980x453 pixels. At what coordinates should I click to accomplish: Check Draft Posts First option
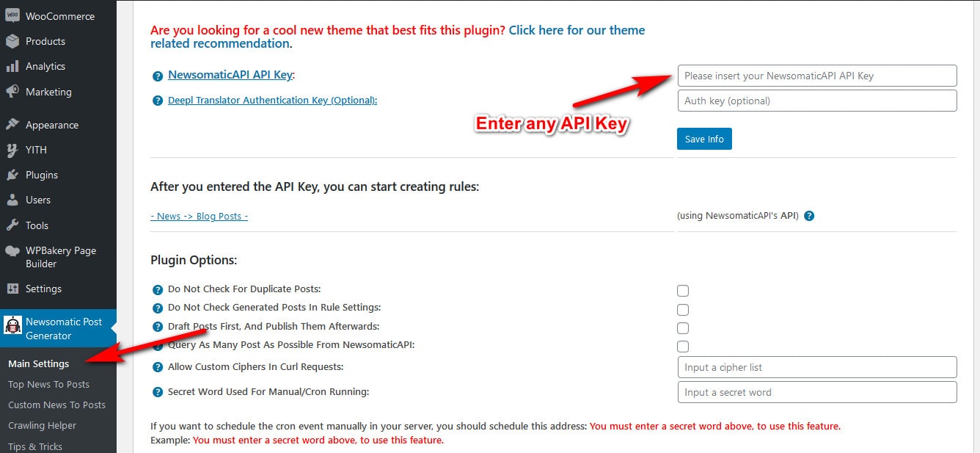pos(683,328)
